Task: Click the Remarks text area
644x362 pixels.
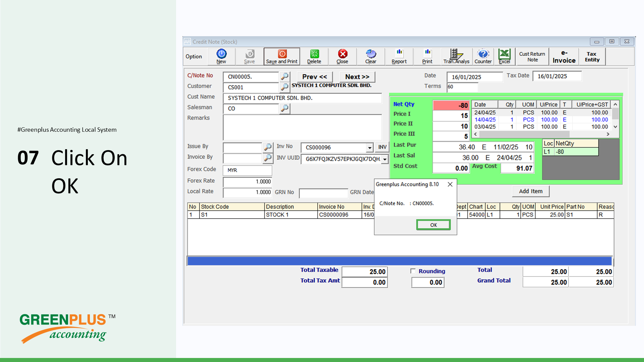Action: (x=302, y=127)
